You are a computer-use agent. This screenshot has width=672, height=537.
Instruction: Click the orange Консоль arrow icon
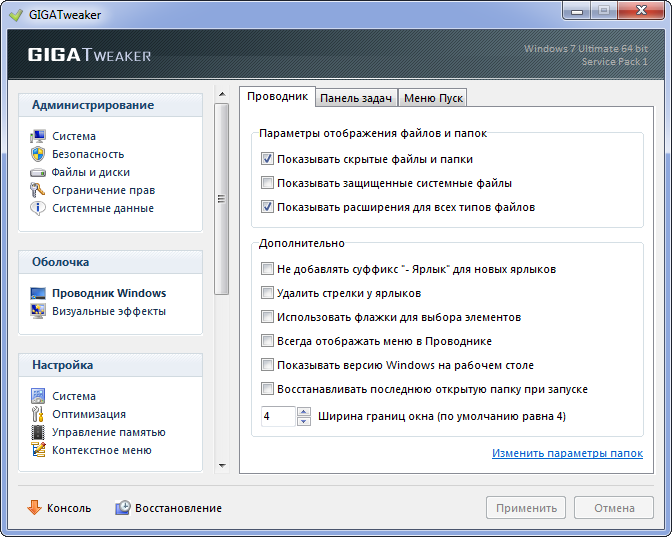34,507
